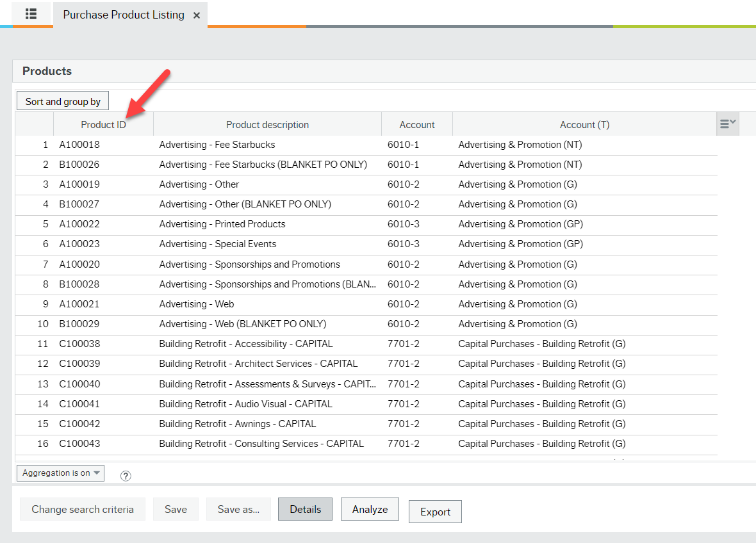The image size is (756, 543).
Task: Click Save as...
Action: pos(238,509)
